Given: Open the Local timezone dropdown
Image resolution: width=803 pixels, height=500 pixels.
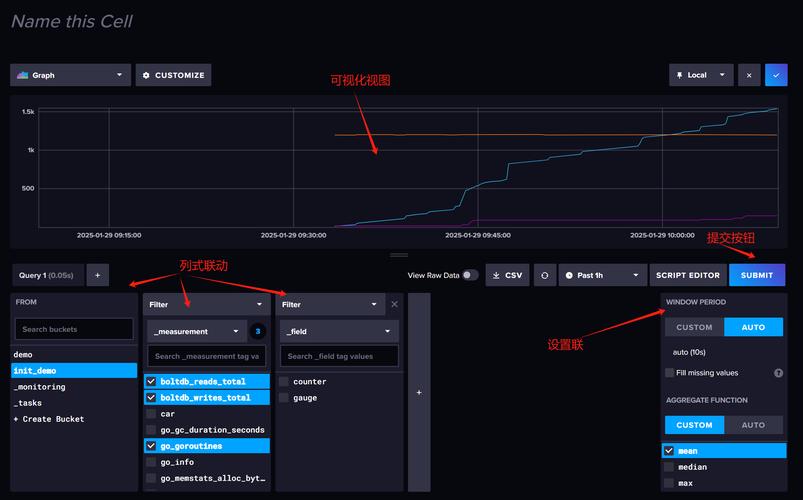Looking at the screenshot, I should 701,75.
